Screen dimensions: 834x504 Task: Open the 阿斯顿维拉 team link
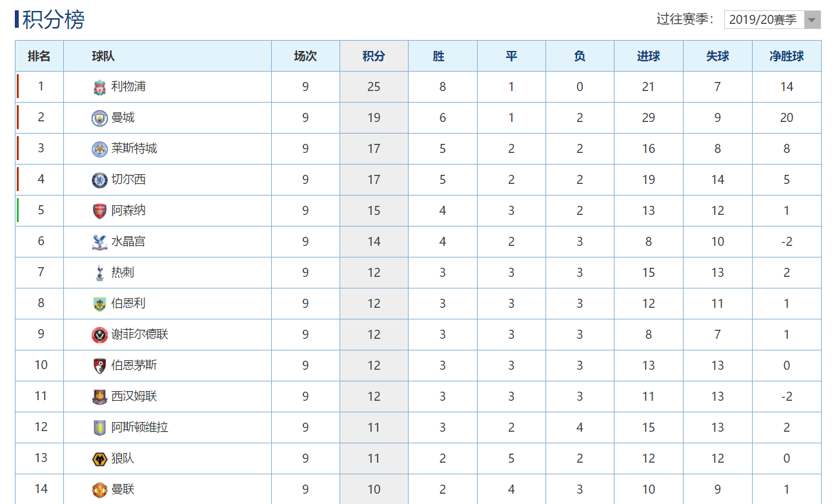[139, 427]
